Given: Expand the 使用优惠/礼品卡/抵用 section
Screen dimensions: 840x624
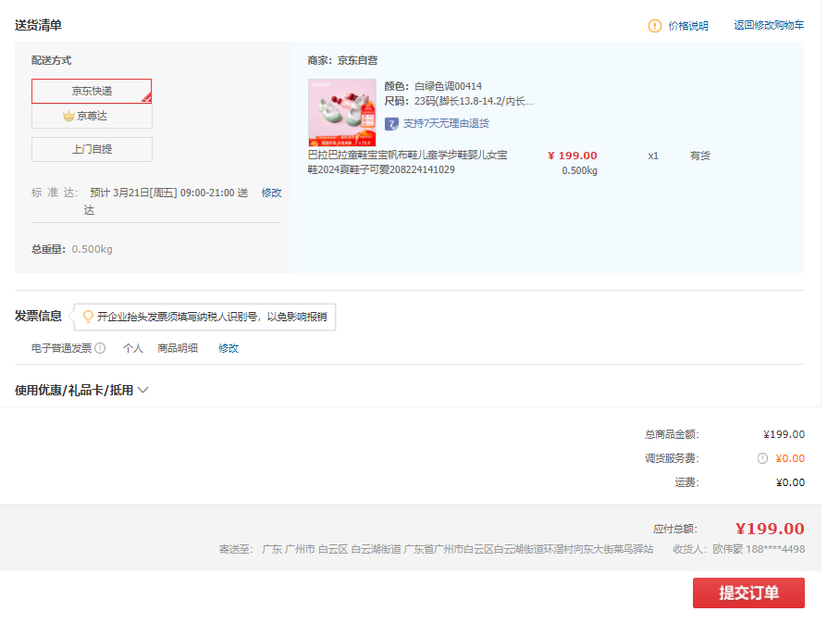Looking at the screenshot, I should coord(81,391).
